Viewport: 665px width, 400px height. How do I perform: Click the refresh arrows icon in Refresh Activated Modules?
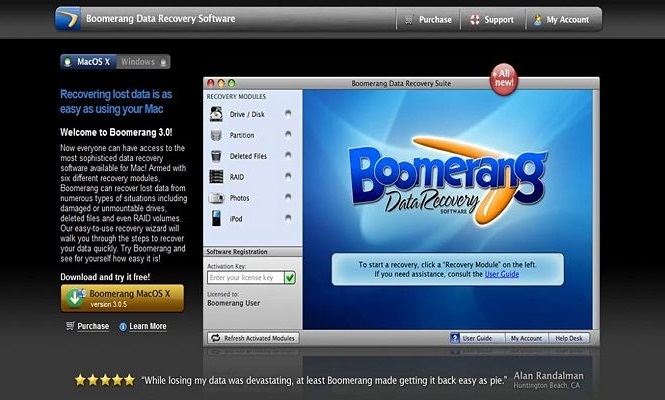tap(215, 338)
